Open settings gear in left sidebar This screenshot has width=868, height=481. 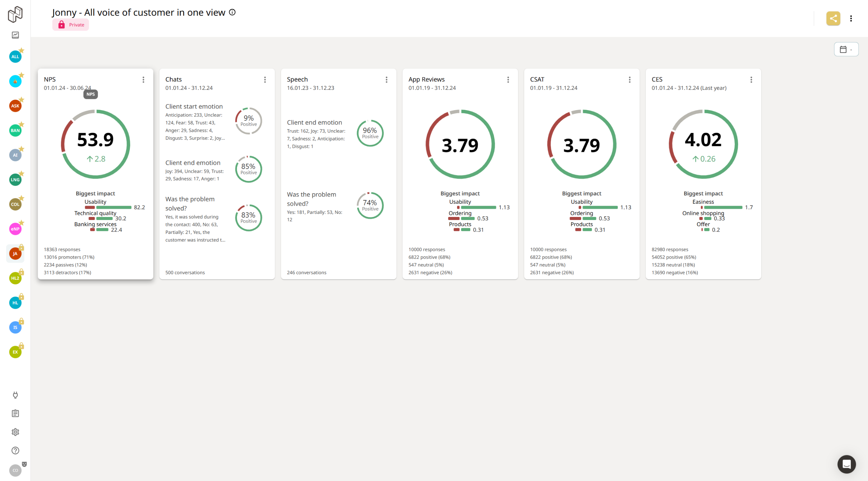[x=15, y=432]
